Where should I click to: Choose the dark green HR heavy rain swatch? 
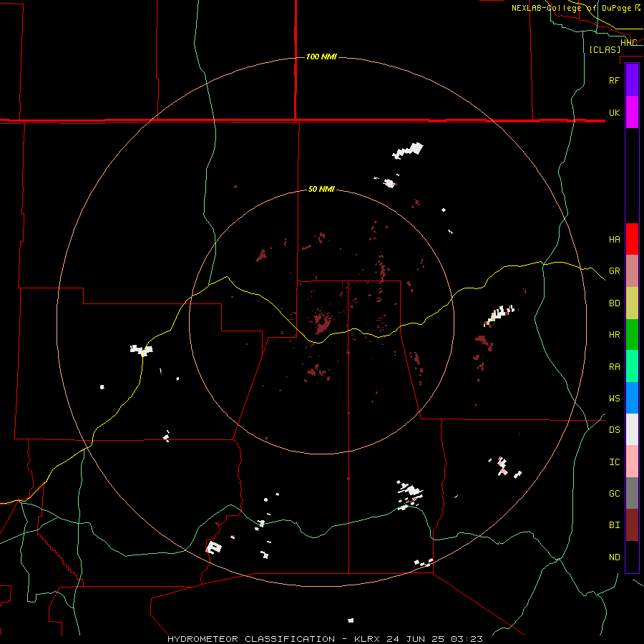632,335
